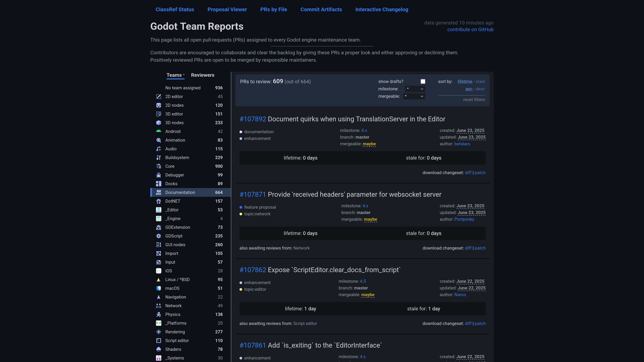Image resolution: width=644 pixels, height=362 pixels.
Task: Enable the show drafts checkbox
Action: pos(423,81)
